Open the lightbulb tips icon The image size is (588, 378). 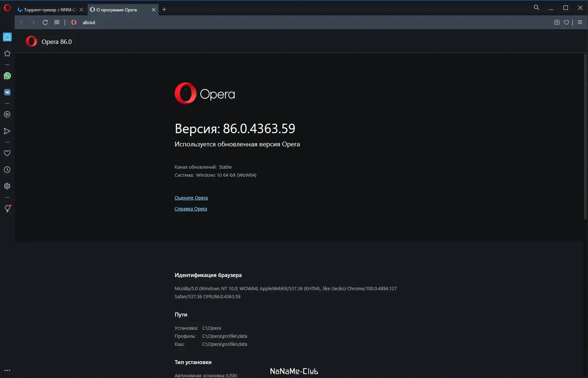[x=7, y=209]
